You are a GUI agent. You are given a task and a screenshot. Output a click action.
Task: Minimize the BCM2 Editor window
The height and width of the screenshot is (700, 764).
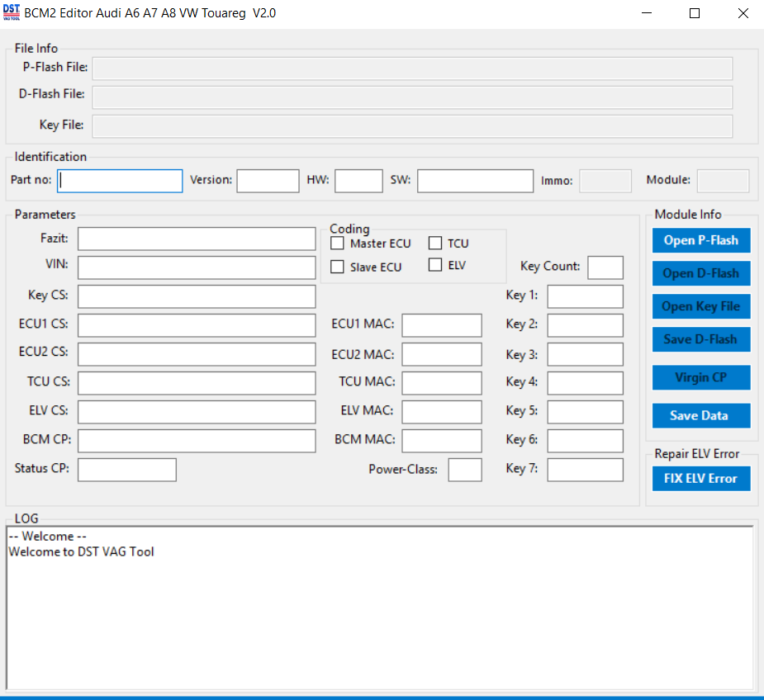pyautogui.click(x=647, y=13)
